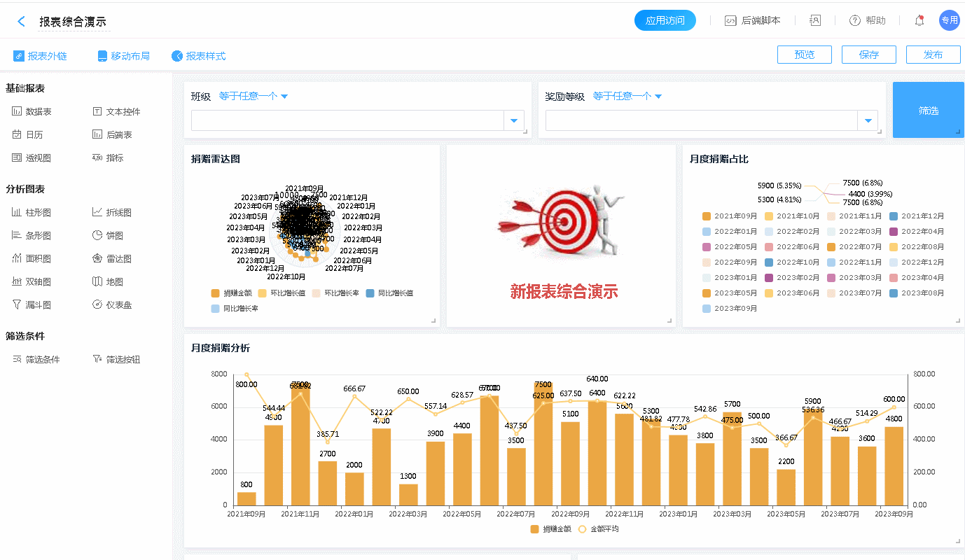Open the 报表样式 tab
The height and width of the screenshot is (560, 965).
click(199, 56)
